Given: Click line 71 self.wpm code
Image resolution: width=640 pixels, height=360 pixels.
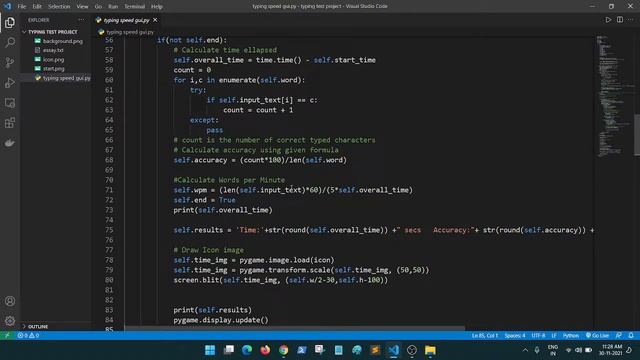Looking at the screenshot, I should coord(293,190).
